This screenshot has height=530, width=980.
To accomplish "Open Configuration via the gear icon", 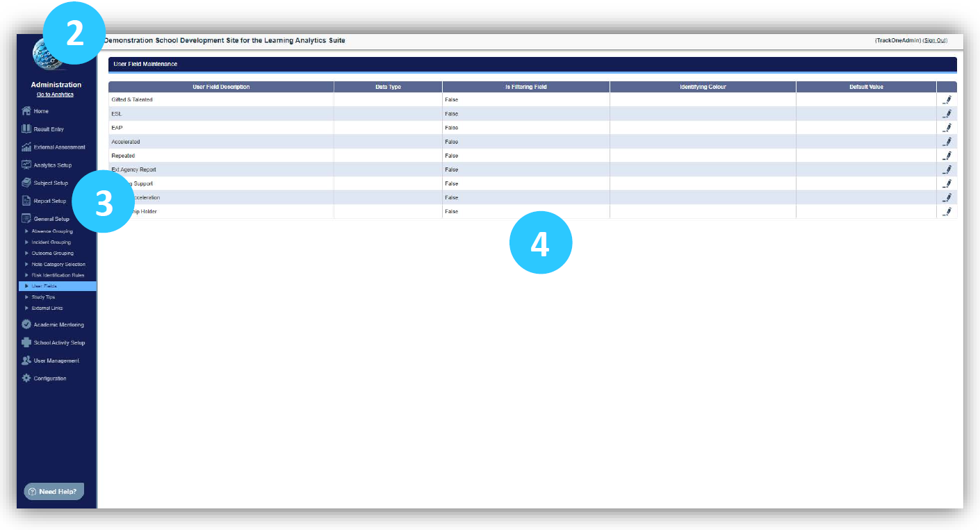I will [26, 379].
